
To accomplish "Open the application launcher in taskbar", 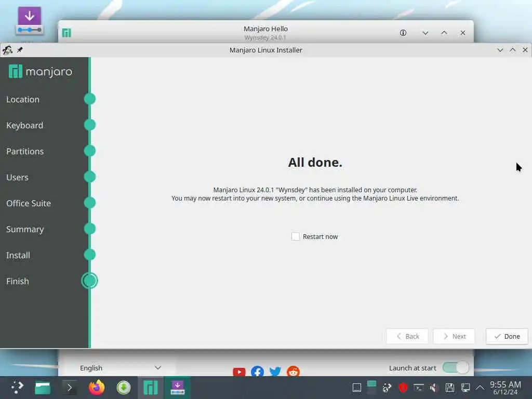I will tap(17, 388).
